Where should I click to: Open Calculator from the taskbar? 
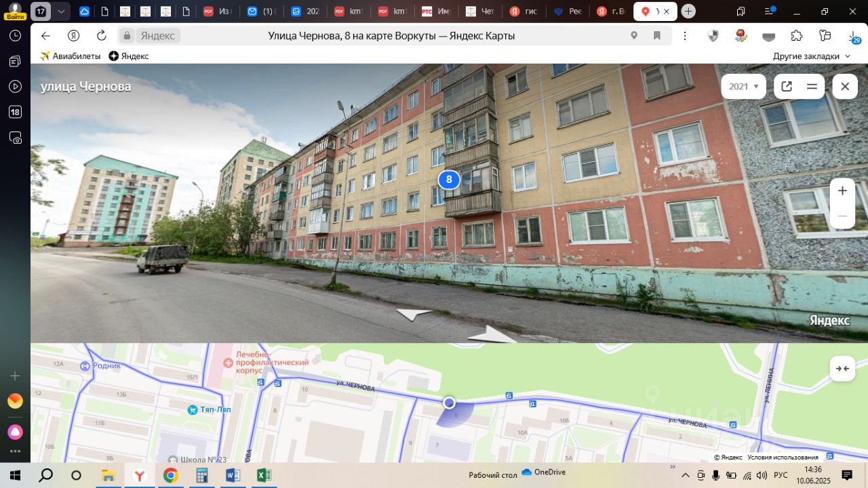[x=201, y=475]
